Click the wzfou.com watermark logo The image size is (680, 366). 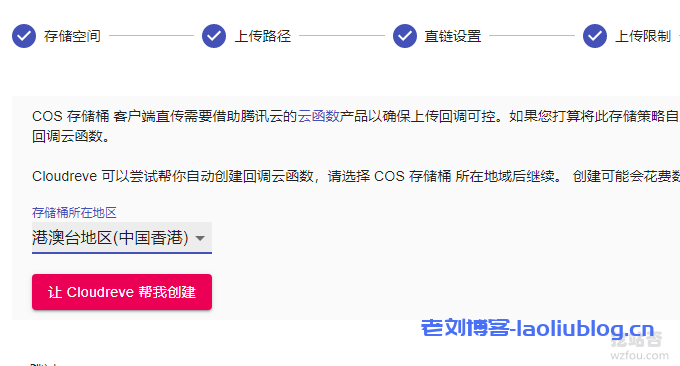(639, 347)
